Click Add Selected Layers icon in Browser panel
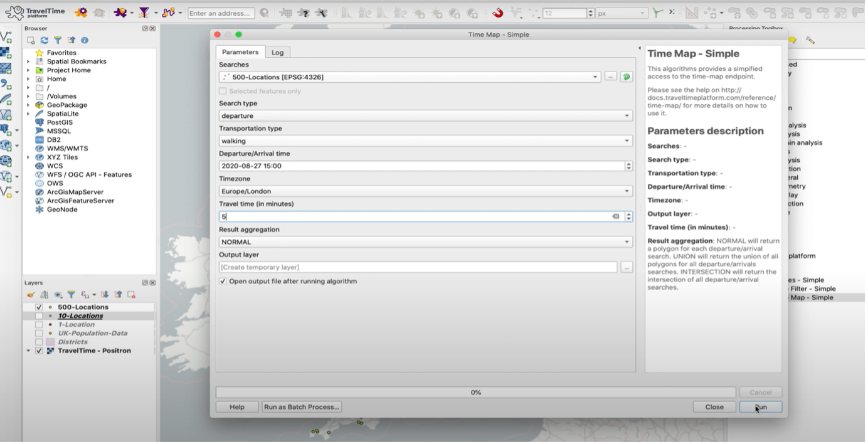 tap(31, 40)
